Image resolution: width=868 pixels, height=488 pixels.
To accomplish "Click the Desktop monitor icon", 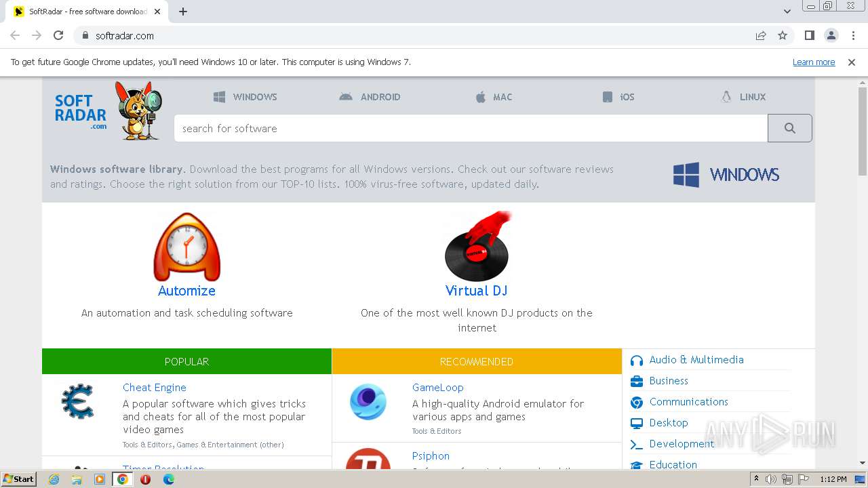I will 636,424.
